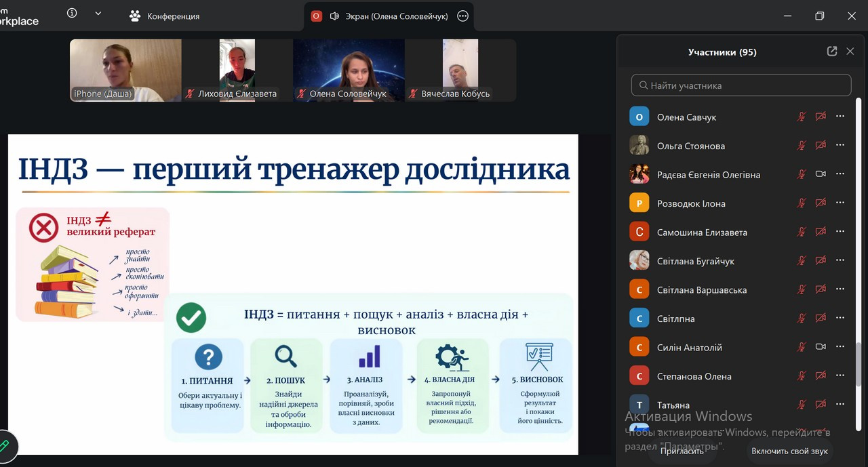
Task: Click muted microphone icon for Степанова Олена
Action: click(x=802, y=375)
